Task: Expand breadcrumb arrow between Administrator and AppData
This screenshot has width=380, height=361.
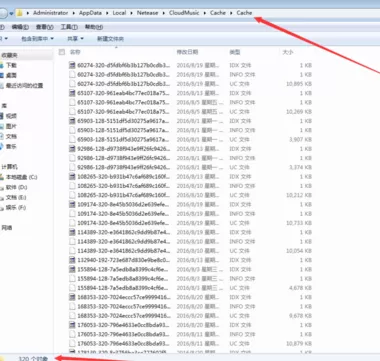Action: coord(73,13)
